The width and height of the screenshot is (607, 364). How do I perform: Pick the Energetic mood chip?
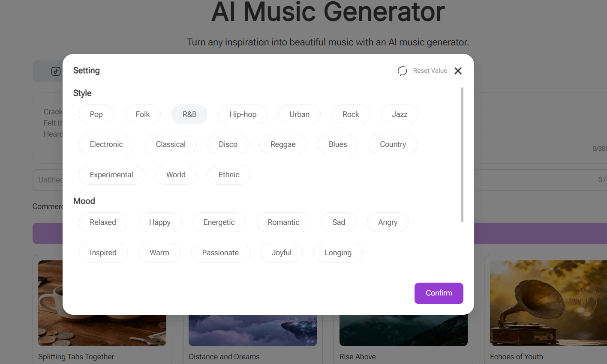[x=219, y=222]
